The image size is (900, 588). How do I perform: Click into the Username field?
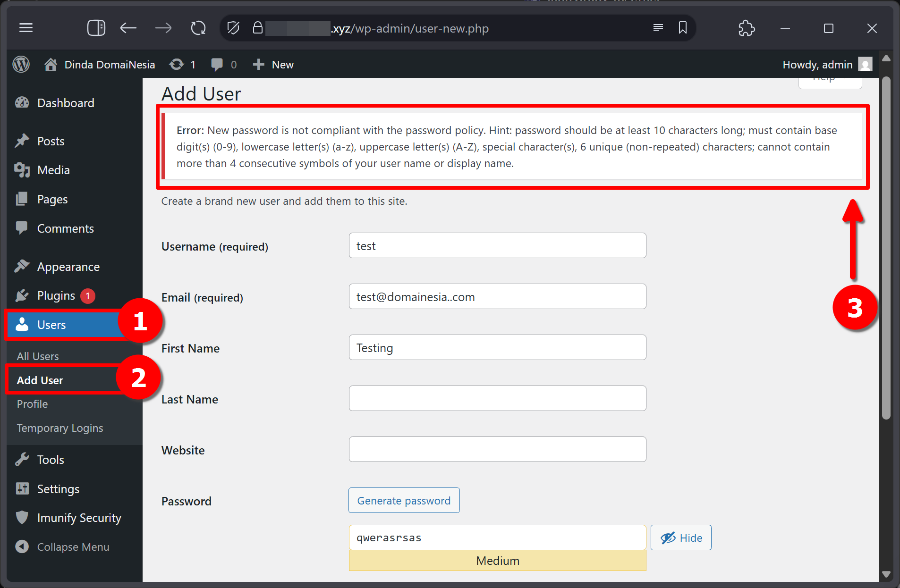(x=497, y=245)
